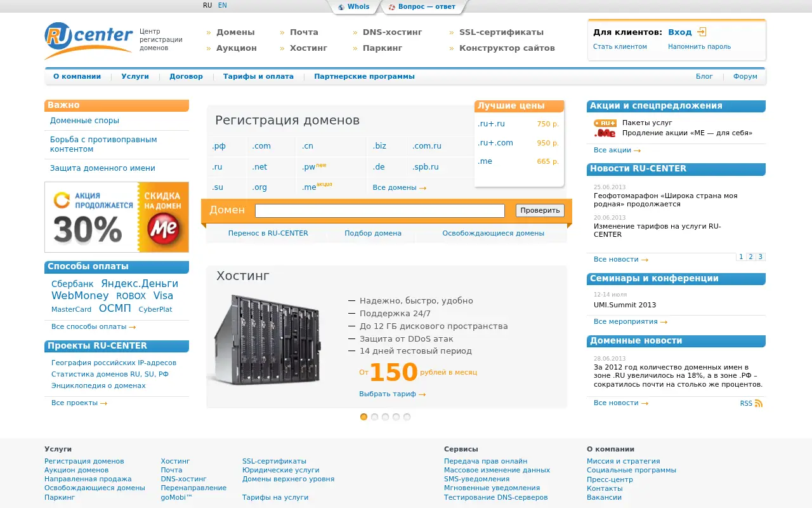Open Домены in main navigation

(235, 32)
